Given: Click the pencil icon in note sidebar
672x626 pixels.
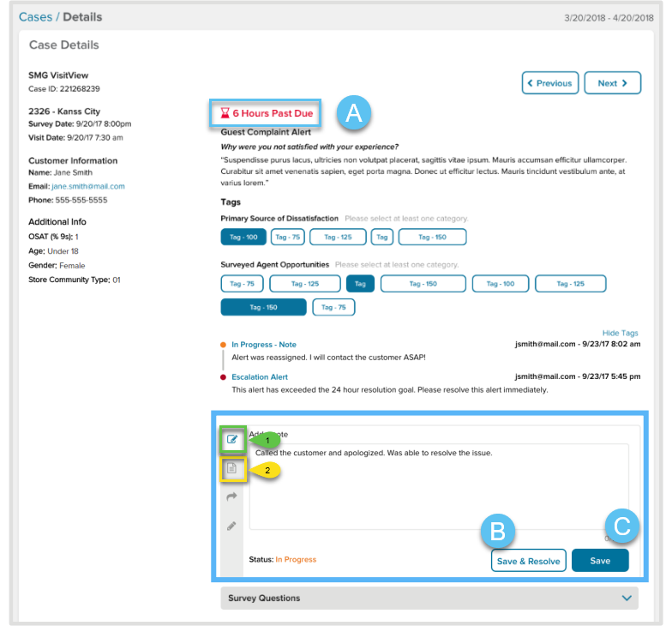Looking at the screenshot, I should click(231, 526).
